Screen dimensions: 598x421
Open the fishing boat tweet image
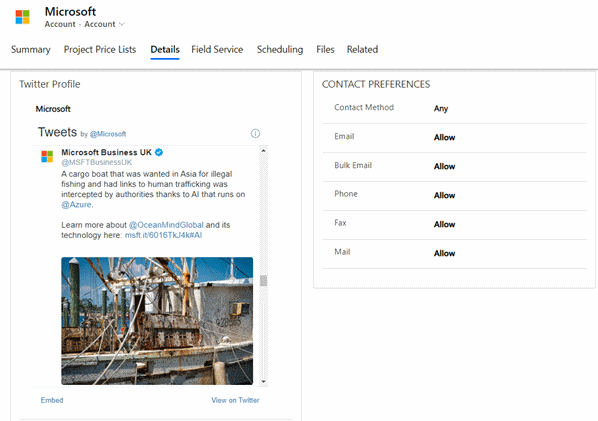point(157,321)
